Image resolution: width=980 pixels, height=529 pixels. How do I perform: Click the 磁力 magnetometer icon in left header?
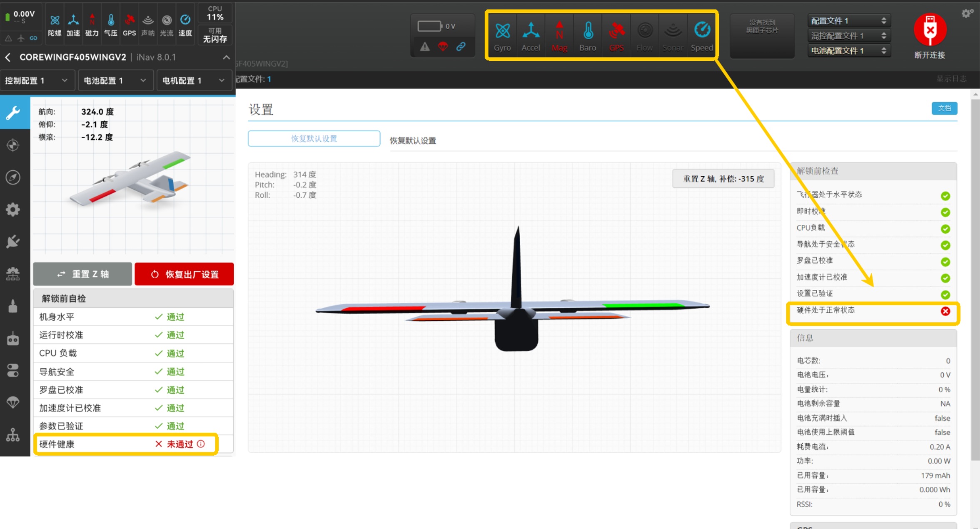92,25
